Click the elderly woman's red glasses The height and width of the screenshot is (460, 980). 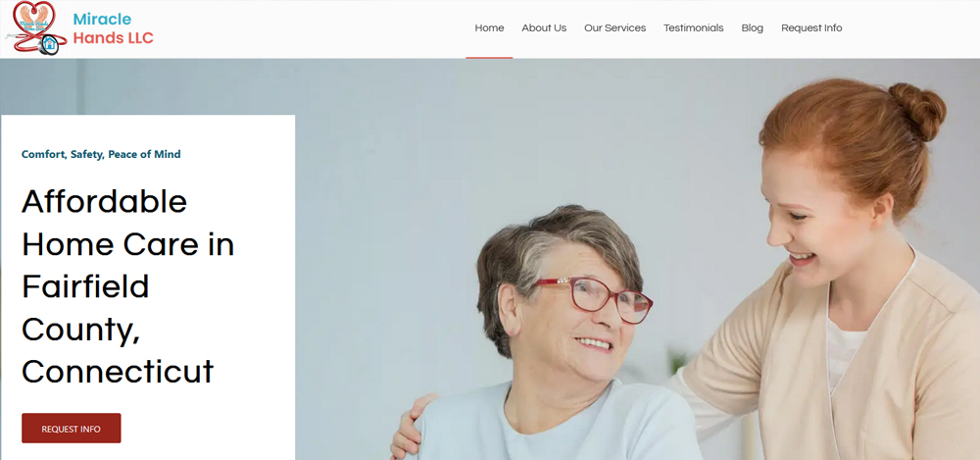593,299
